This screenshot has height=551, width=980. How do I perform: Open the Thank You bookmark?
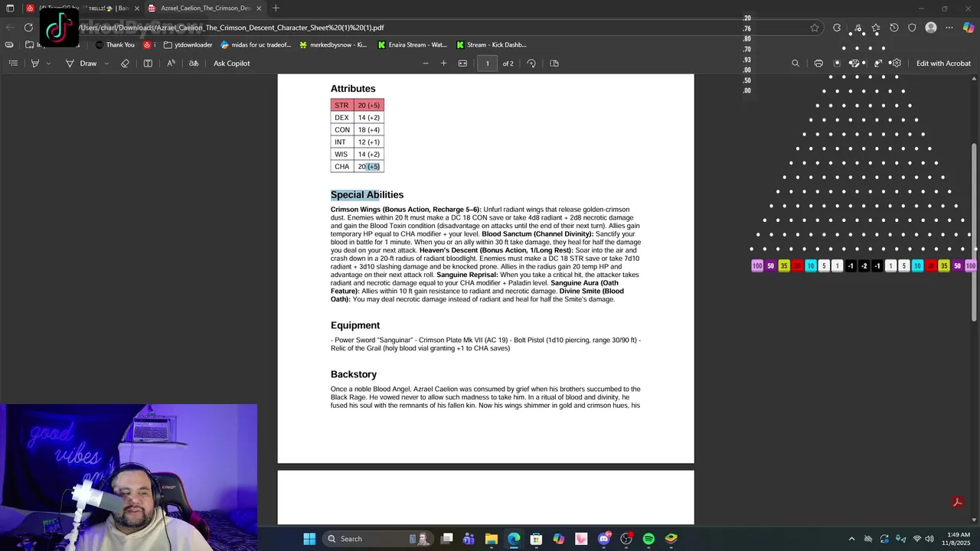(115, 45)
